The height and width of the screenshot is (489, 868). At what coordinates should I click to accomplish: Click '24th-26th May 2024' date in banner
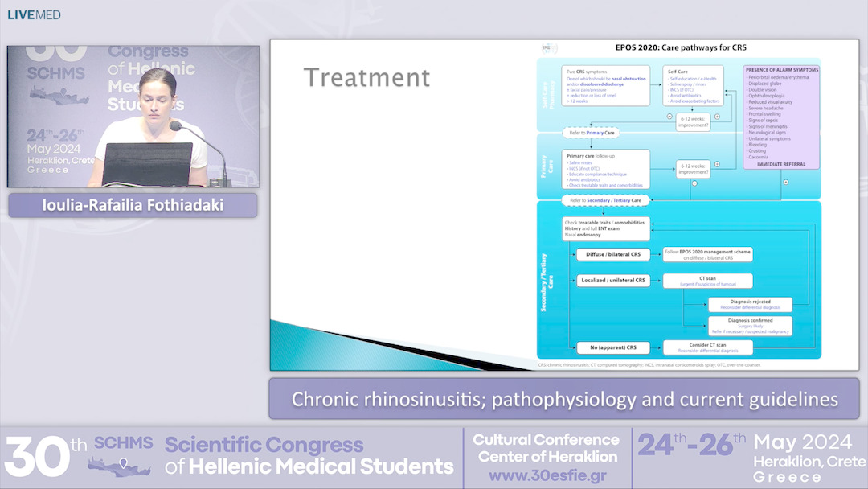tap(744, 444)
